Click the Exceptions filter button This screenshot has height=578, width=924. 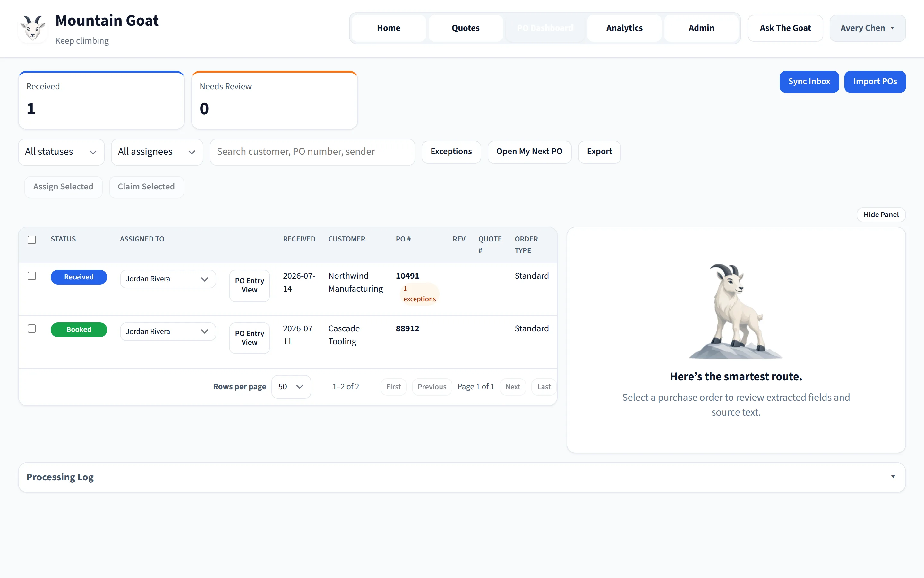[451, 152]
